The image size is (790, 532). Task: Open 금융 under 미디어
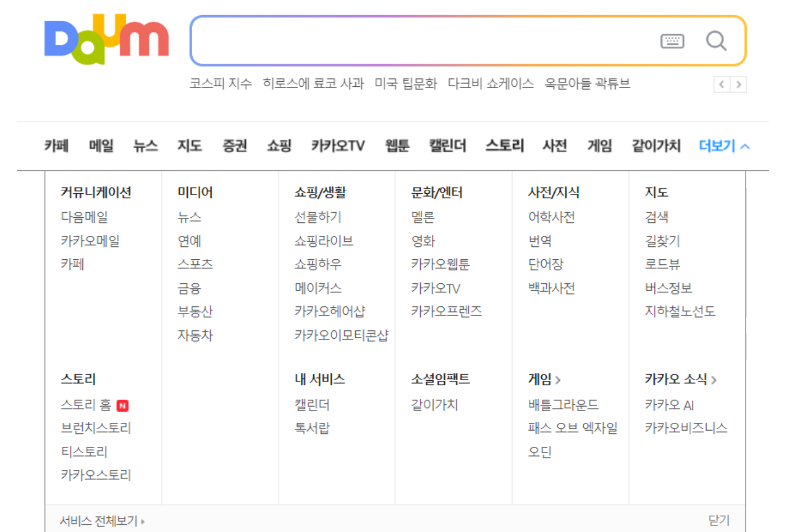[189, 288]
